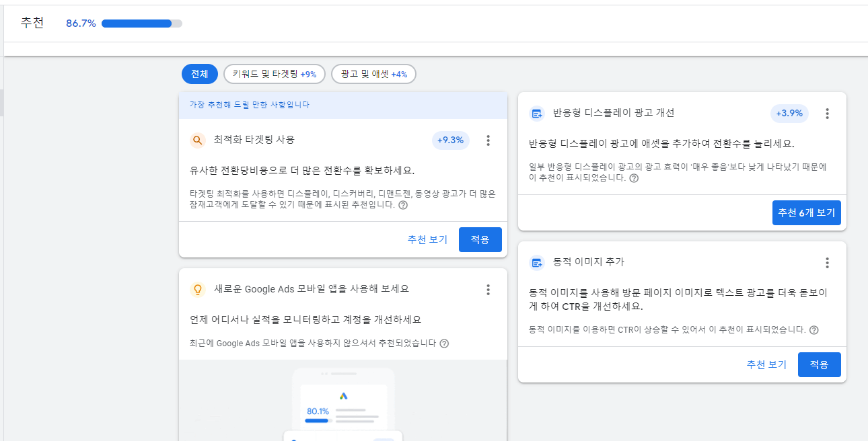Click the ad icon beside 반응형 디스플레이 광고 개선
Image resolution: width=868 pixels, height=441 pixels.
coord(536,114)
